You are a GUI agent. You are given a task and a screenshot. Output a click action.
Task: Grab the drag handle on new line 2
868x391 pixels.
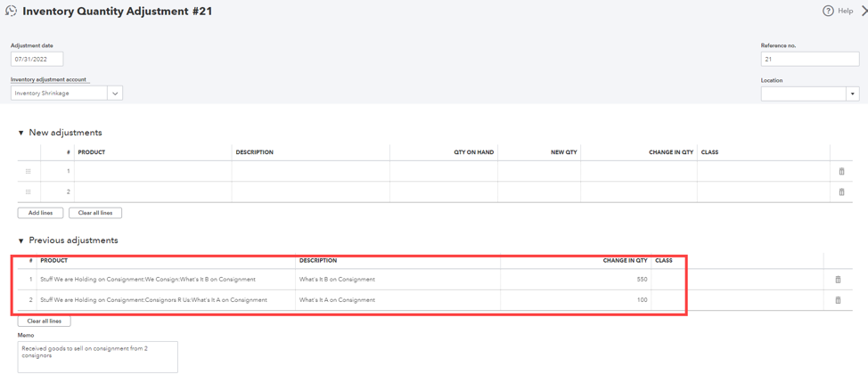click(29, 192)
